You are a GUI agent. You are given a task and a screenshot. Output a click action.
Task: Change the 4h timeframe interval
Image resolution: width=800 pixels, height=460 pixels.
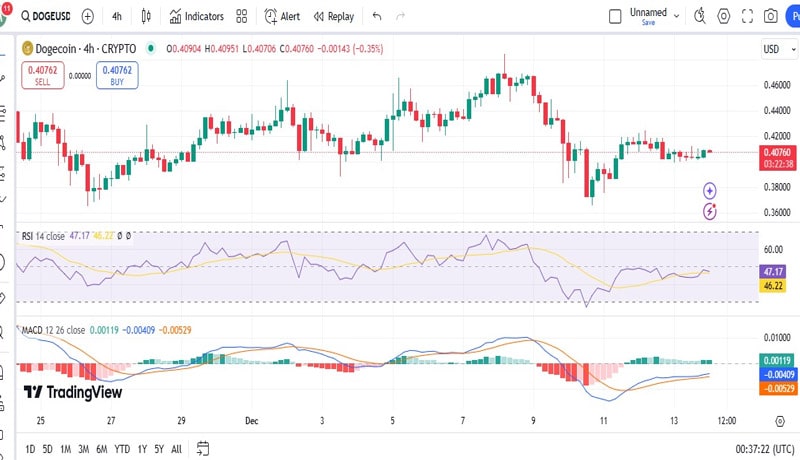point(117,16)
